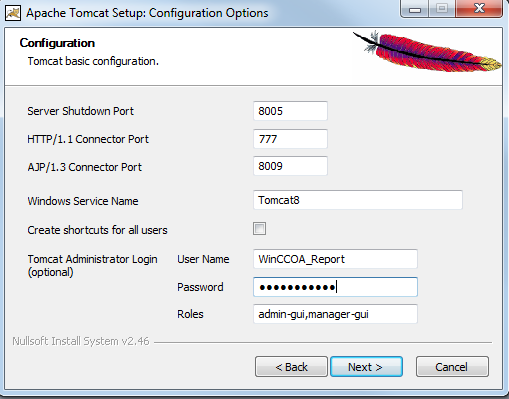Minimize the Apache Tomcat Setup window
Screen dimensions: 509x399
click(415, 9)
